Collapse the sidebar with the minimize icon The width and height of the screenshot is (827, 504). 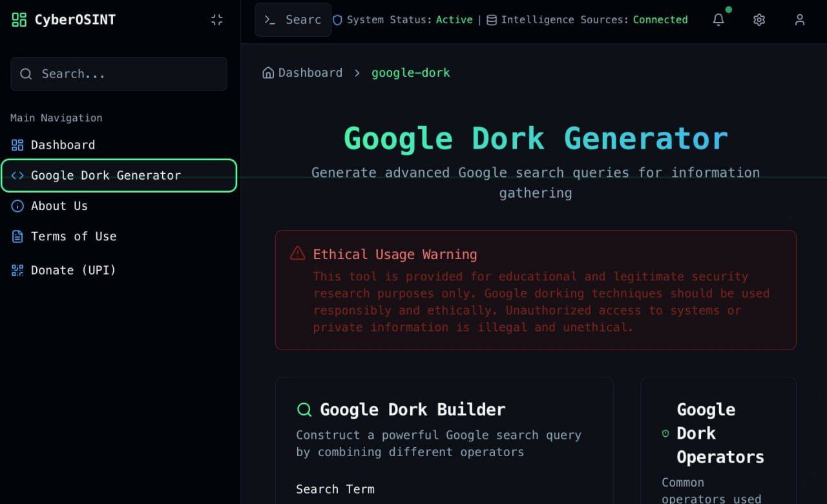click(x=217, y=20)
